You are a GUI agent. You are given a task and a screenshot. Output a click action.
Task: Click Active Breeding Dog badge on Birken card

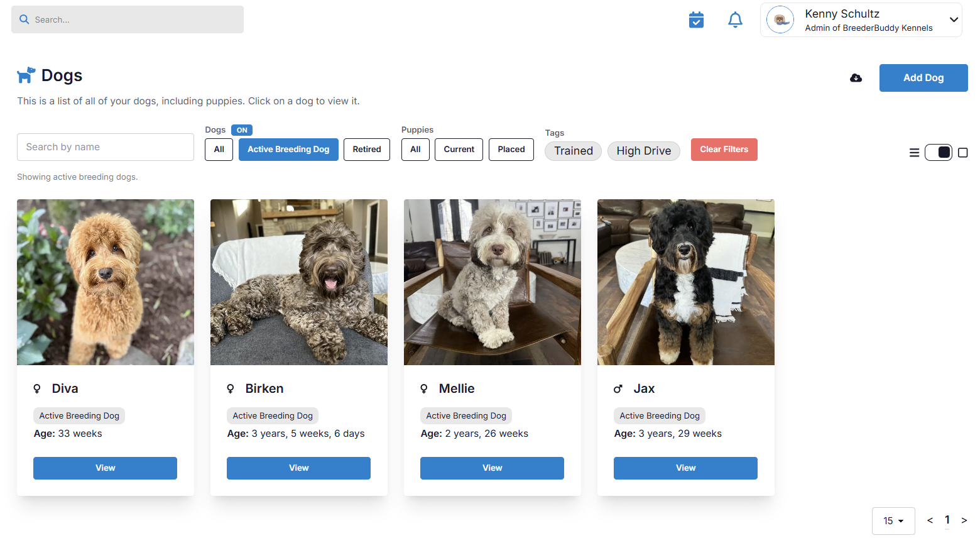pyautogui.click(x=273, y=416)
